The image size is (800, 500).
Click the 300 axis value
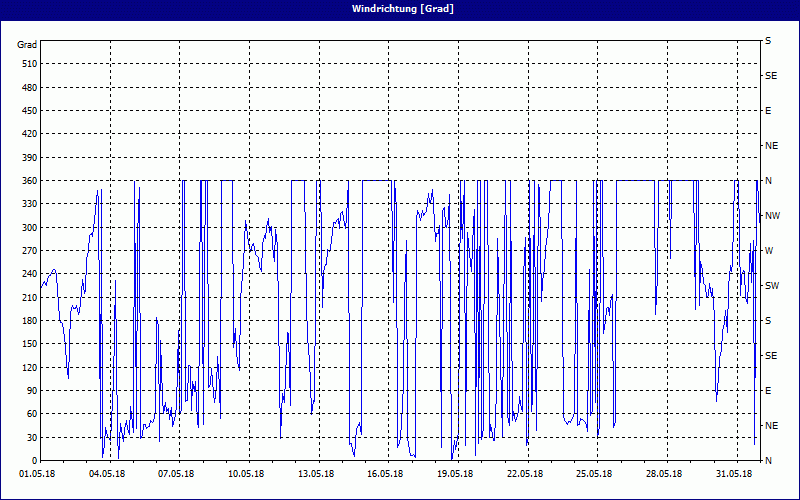click(x=30, y=228)
